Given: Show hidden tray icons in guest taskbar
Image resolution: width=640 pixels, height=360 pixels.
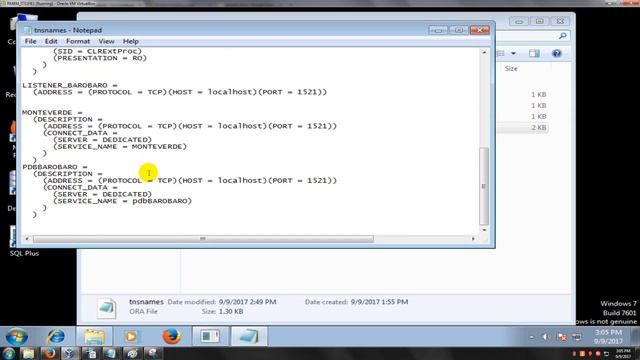Looking at the screenshot, I should point(531,337).
